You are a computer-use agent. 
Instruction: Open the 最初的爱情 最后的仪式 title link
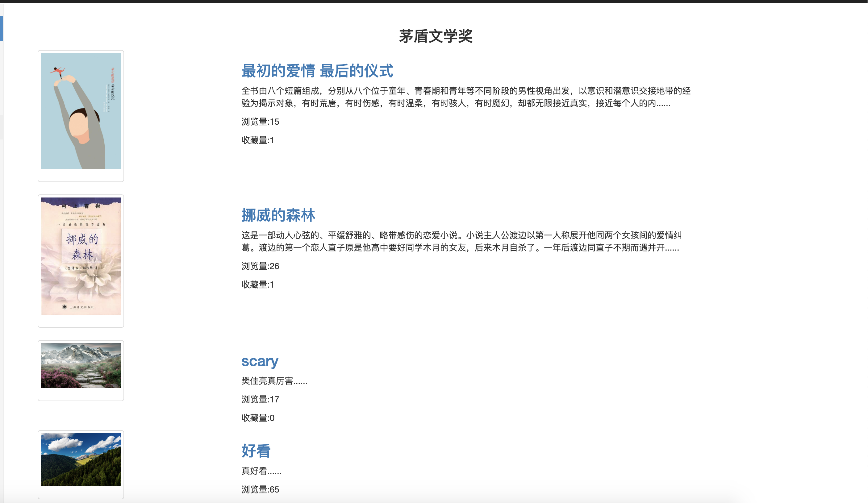tap(317, 71)
